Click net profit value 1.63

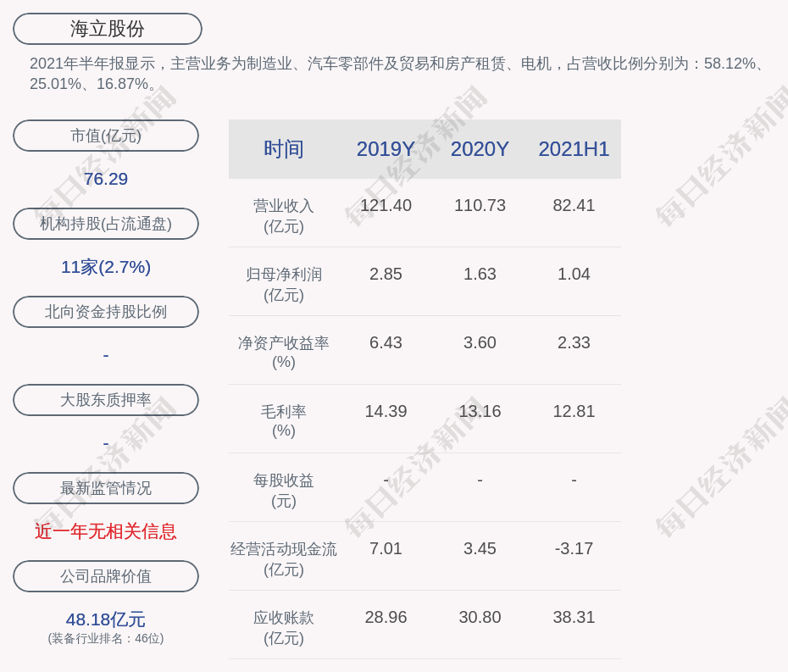pos(480,274)
